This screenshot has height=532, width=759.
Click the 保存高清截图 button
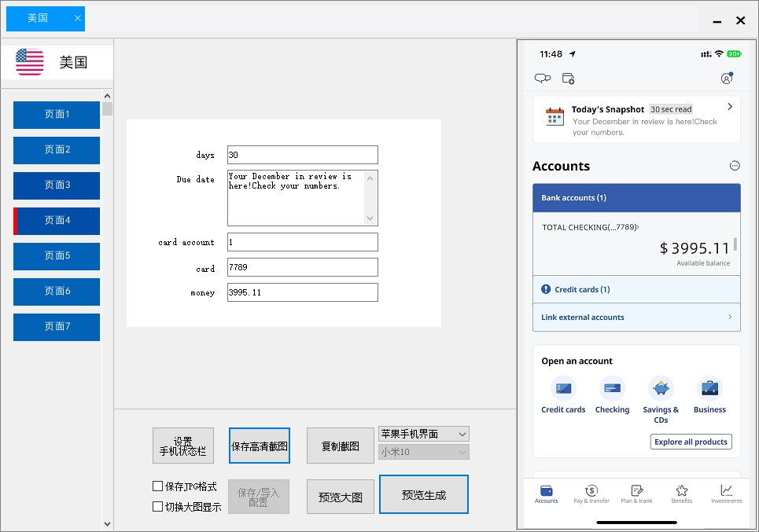[x=260, y=446]
